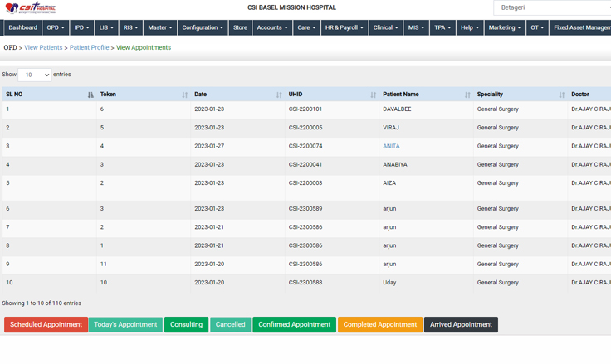The height and width of the screenshot is (364, 611).
Task: Filter by Today's Appointment
Action: coord(125,325)
